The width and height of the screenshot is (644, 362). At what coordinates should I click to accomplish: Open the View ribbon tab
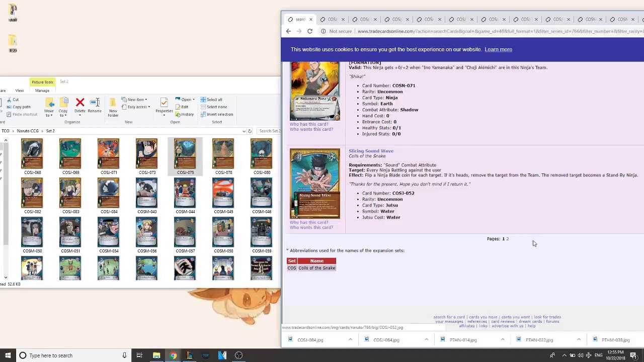[20, 90]
